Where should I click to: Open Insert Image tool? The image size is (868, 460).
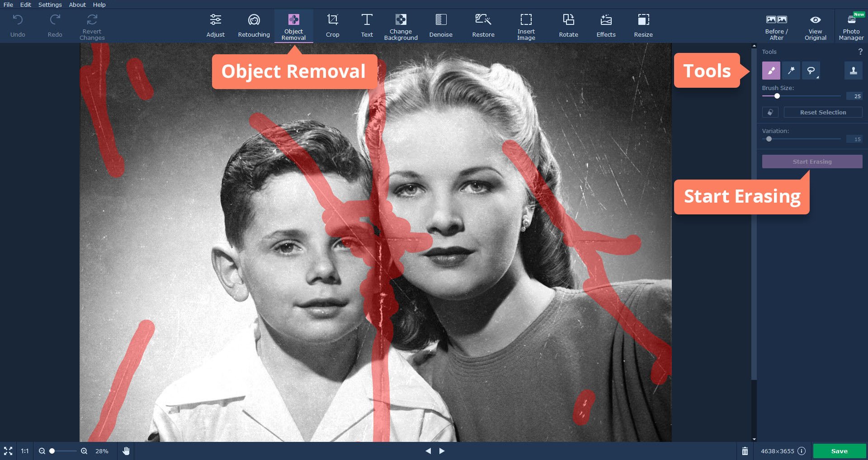(526, 26)
